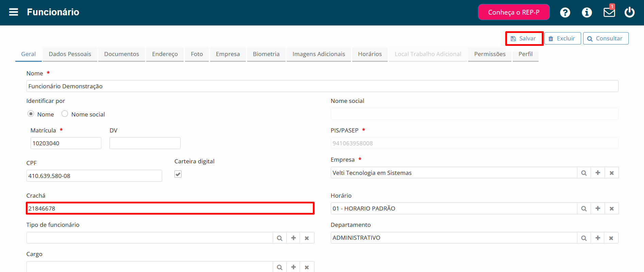Open the mail notifications envelope icon

point(609,12)
